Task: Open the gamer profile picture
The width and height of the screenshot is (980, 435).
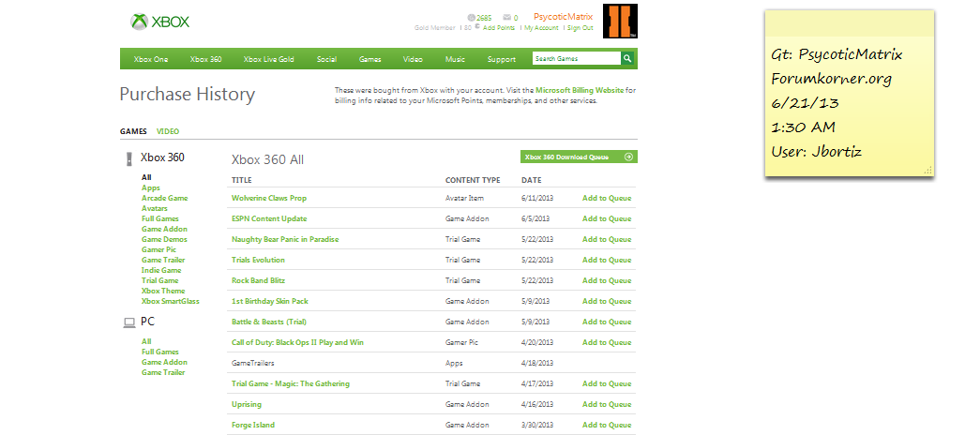Action: pyautogui.click(x=620, y=21)
